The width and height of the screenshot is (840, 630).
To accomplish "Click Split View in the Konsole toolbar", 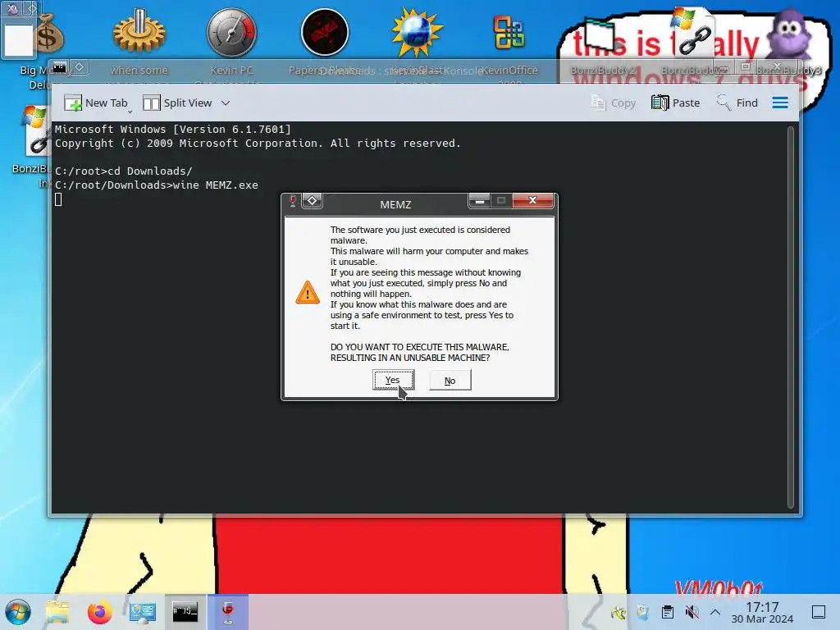I will [177, 103].
